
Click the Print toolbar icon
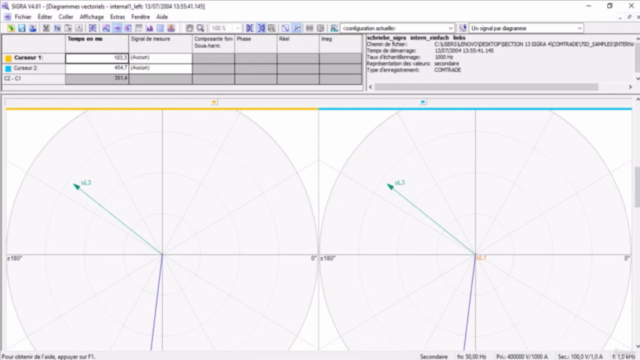(33, 28)
